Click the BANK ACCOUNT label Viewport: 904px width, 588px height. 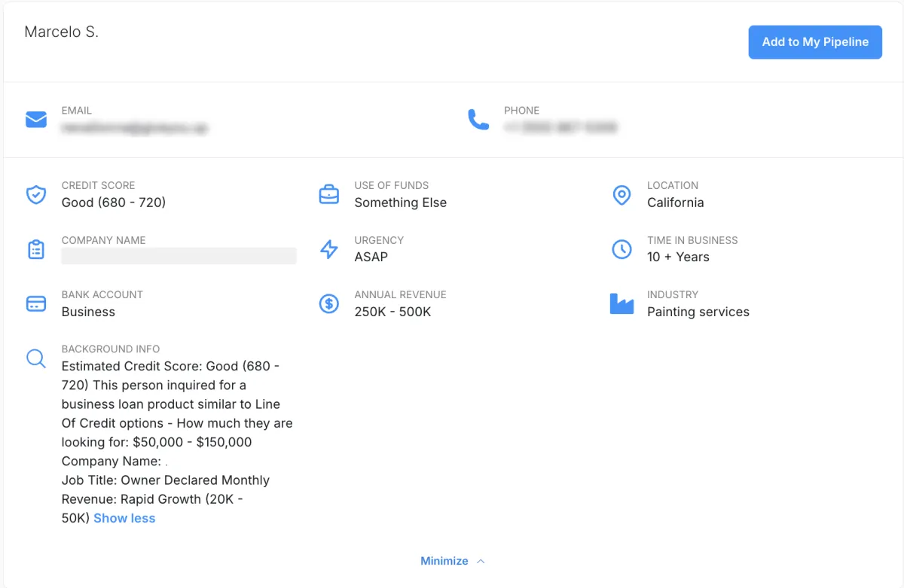click(x=102, y=294)
